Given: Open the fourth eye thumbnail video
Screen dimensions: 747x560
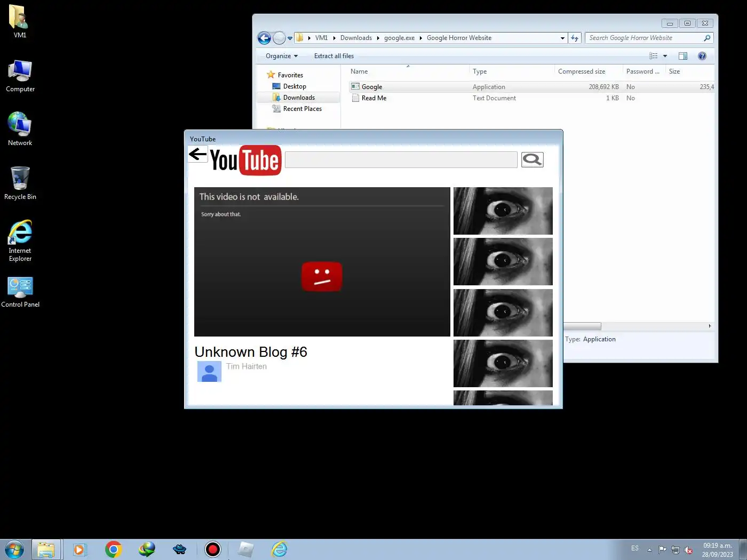Looking at the screenshot, I should point(503,363).
